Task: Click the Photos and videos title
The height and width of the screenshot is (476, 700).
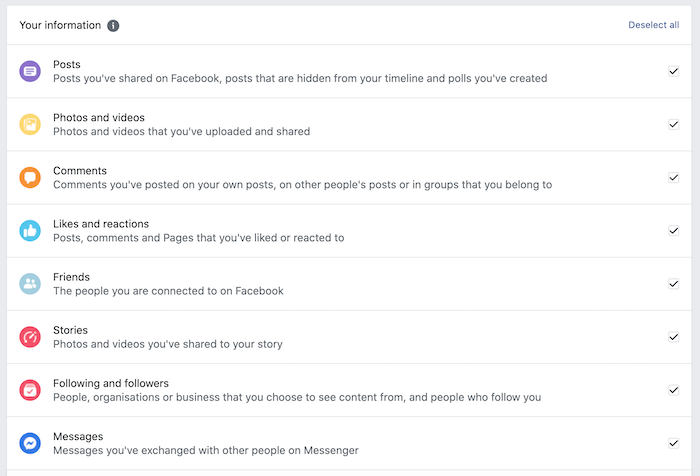Action: pos(99,117)
